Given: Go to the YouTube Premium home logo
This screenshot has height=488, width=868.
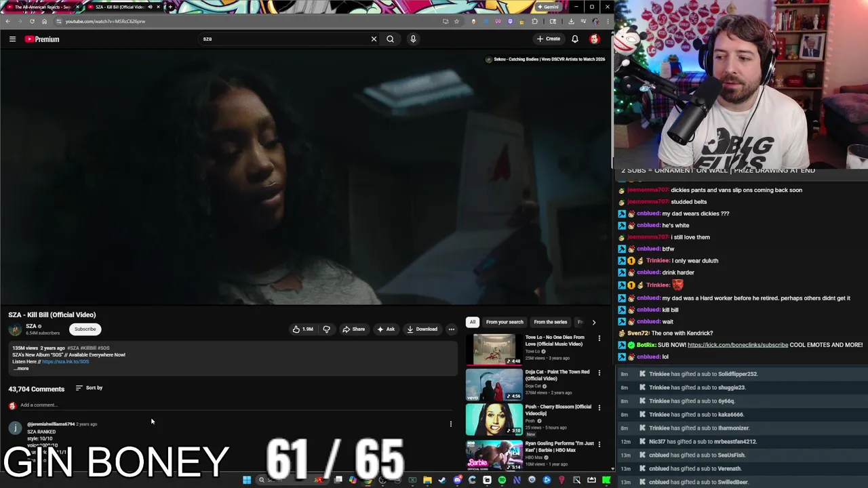Looking at the screenshot, I should point(42,39).
